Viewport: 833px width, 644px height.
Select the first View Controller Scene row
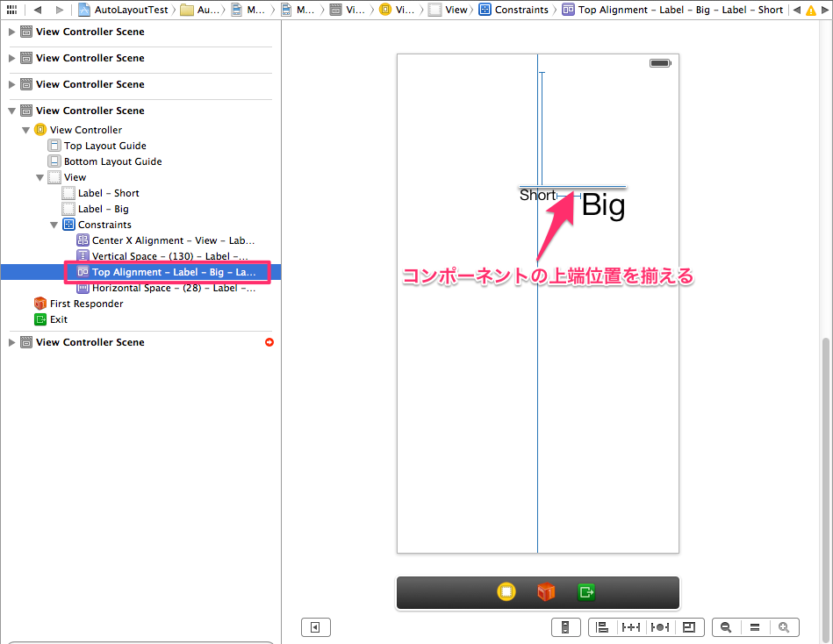(140, 32)
